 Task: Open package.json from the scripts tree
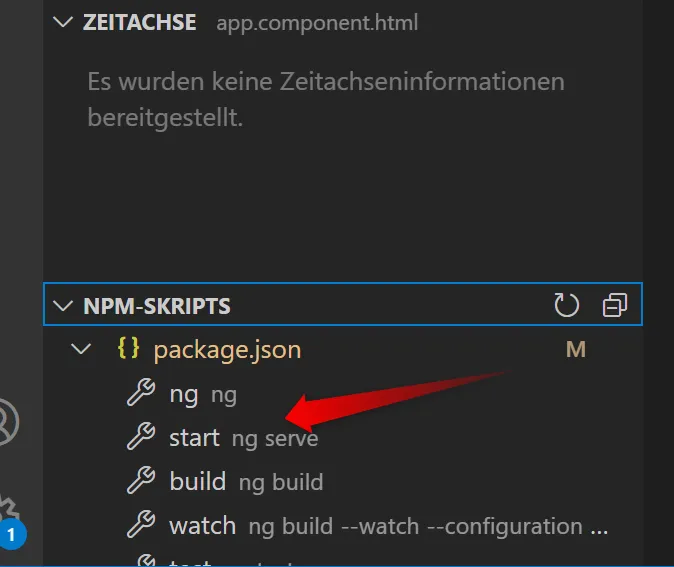click(227, 350)
